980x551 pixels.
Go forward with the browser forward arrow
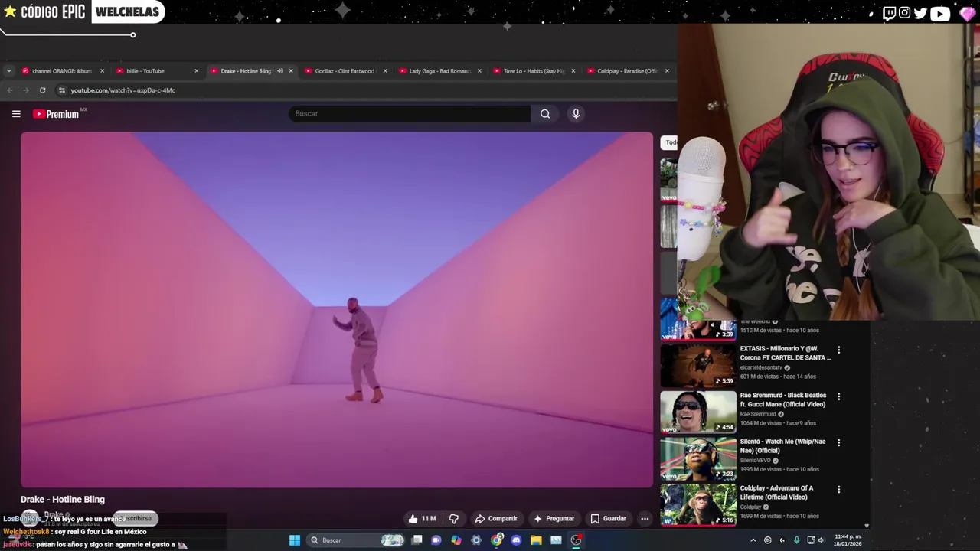25,90
